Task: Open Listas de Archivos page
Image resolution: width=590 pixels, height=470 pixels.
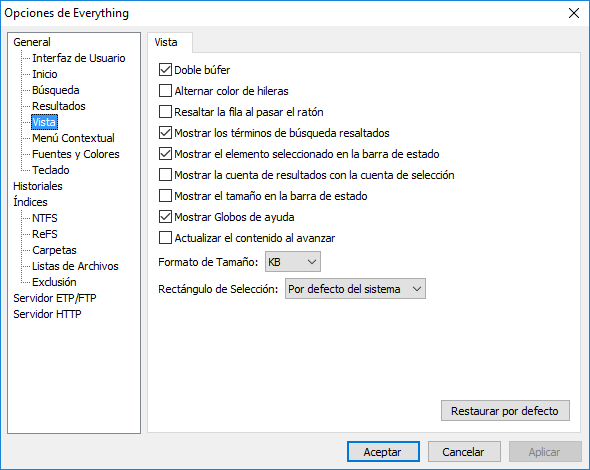Action: click(75, 266)
